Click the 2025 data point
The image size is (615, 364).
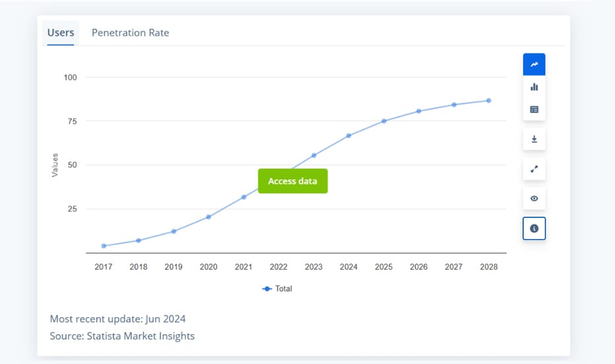pos(384,121)
